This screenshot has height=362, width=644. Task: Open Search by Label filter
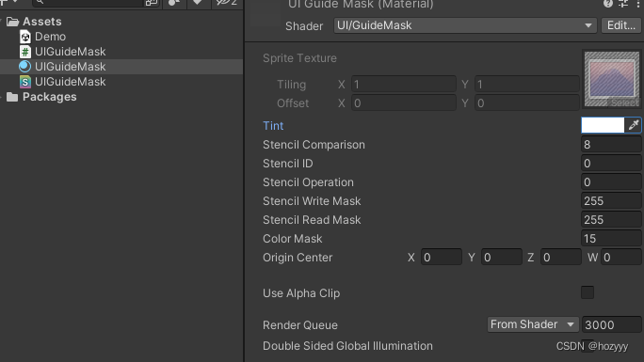[x=198, y=3]
